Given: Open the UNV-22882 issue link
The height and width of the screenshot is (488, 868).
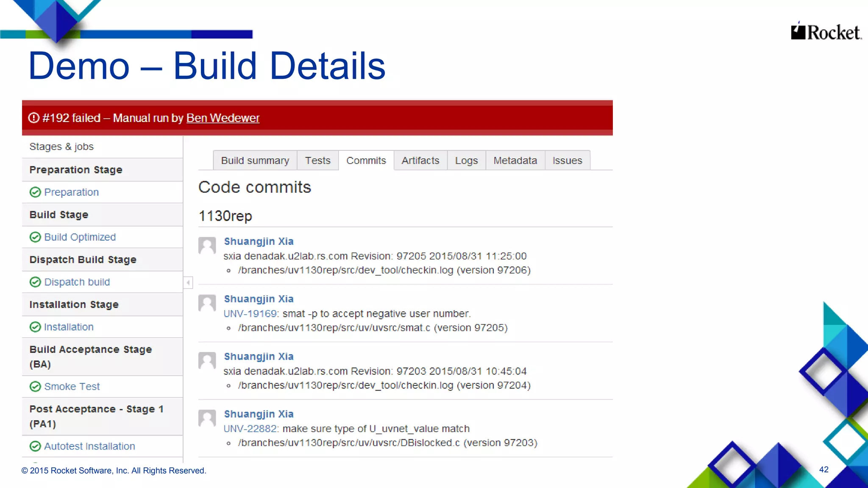Looking at the screenshot, I should (251, 429).
